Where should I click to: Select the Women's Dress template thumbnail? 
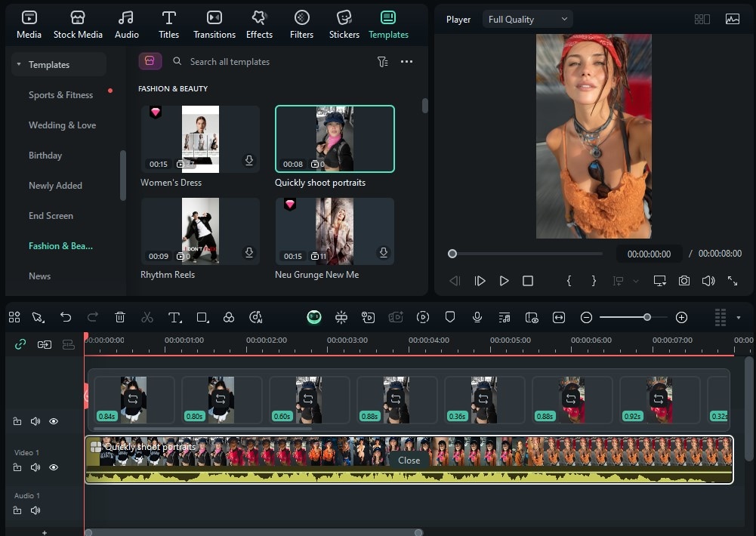pyautogui.click(x=200, y=139)
